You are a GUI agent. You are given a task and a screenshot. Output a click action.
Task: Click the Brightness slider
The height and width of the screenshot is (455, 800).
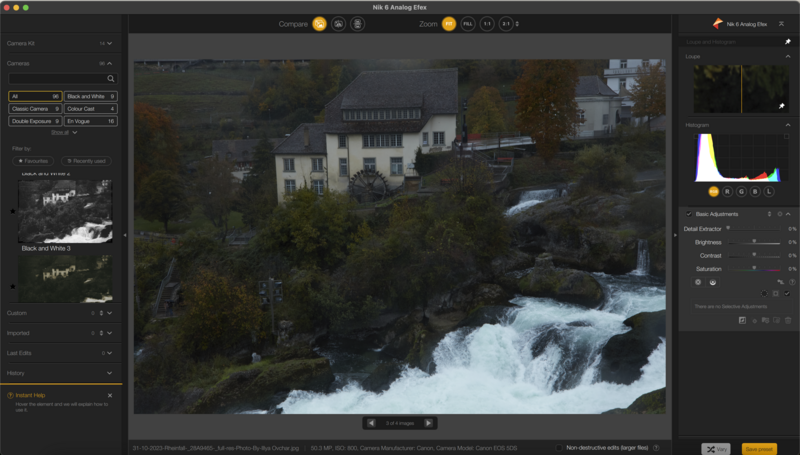pos(754,242)
